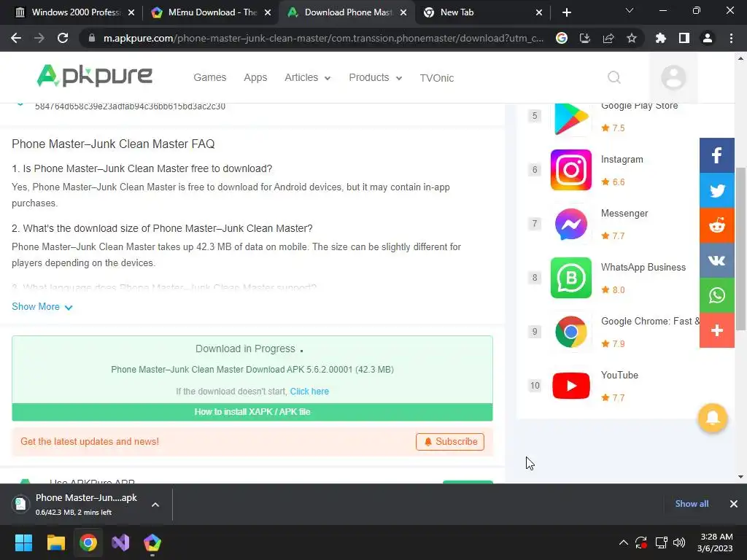Open the tab search dropdown arrow
This screenshot has width=747, height=560.
630,11
